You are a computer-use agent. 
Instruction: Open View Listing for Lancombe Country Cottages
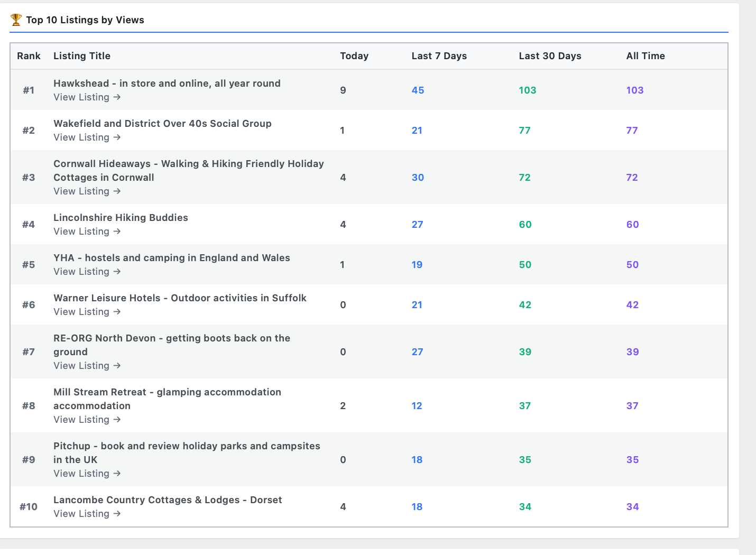click(x=87, y=514)
